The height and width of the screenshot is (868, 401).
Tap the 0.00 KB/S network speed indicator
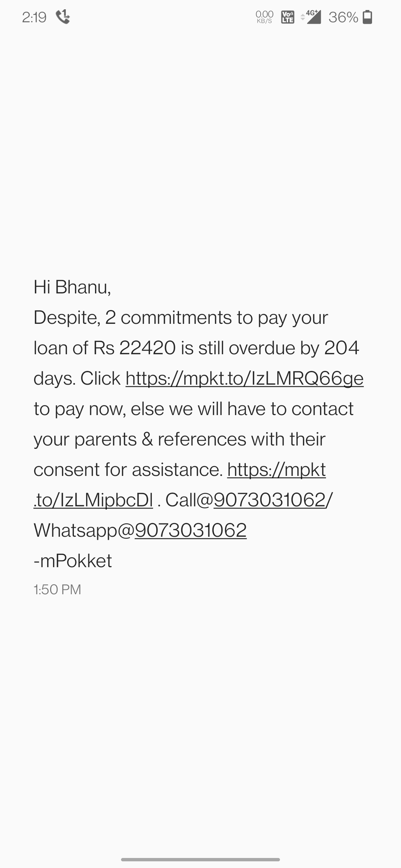(x=264, y=17)
